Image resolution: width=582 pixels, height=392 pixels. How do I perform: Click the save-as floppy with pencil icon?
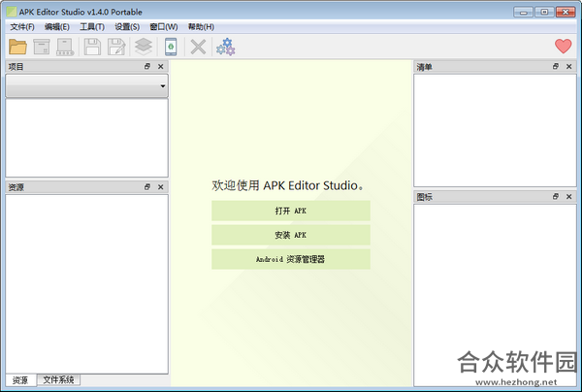(116, 48)
